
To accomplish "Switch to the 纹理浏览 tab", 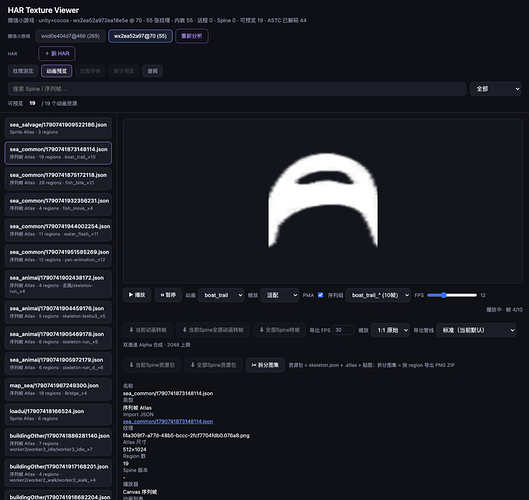I will [x=23, y=71].
